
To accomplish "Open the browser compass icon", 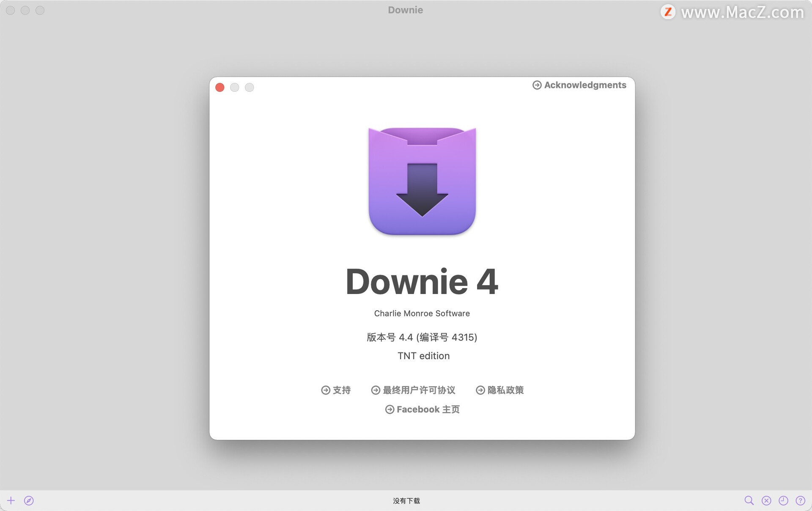I will tap(29, 500).
